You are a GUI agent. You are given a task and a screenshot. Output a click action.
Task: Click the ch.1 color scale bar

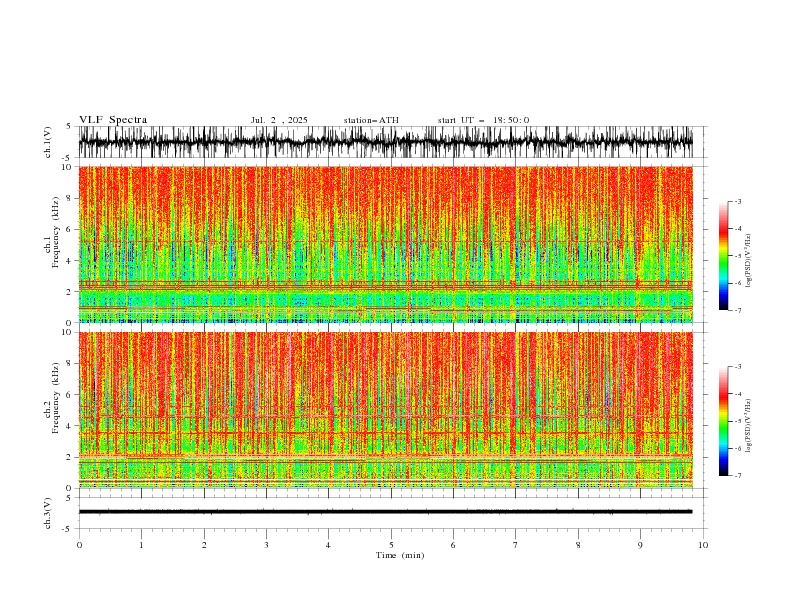click(x=723, y=255)
